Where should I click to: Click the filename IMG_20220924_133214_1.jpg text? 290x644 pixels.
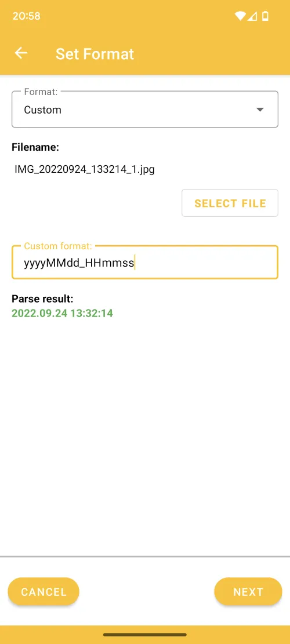[x=85, y=169]
